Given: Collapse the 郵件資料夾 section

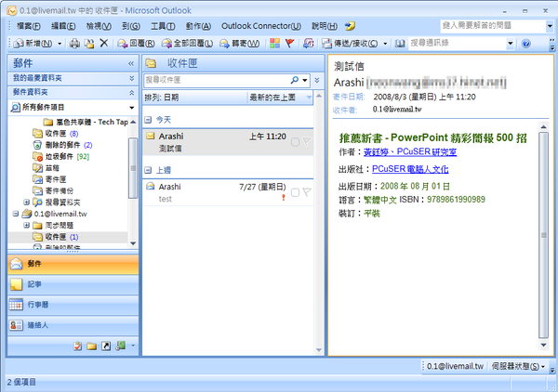Looking at the screenshot, I should tap(132, 92).
